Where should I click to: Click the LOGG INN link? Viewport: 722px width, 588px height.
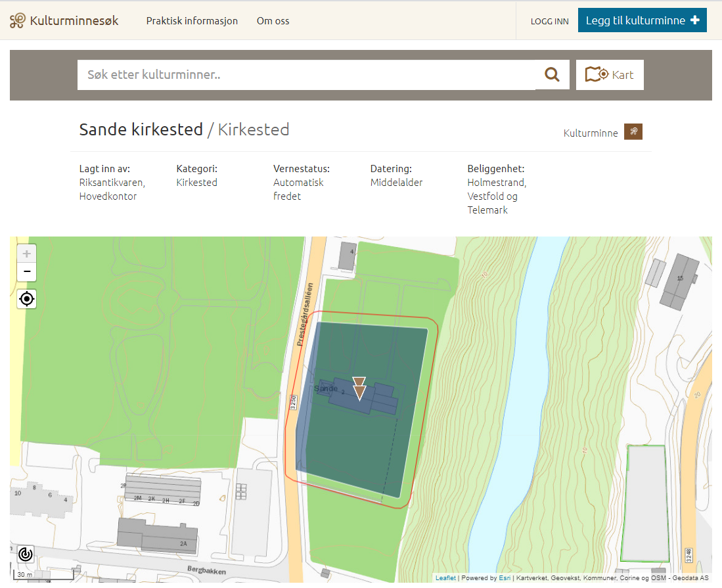point(549,21)
